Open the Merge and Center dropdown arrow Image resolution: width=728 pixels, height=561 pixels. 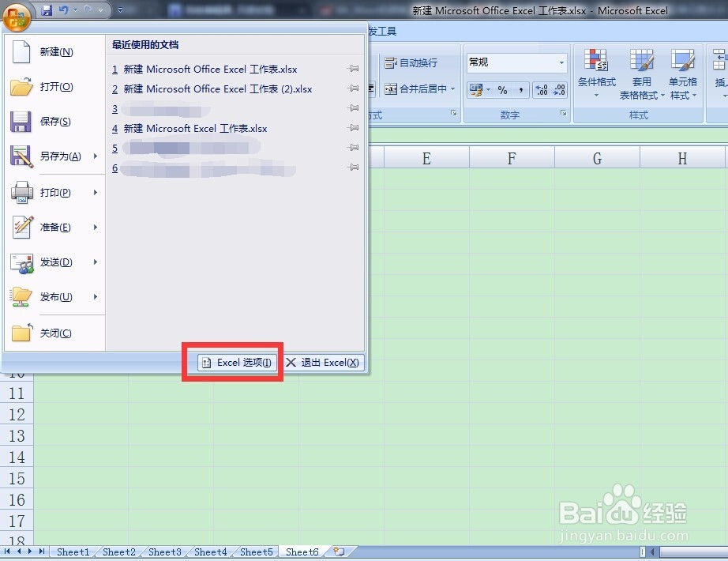(x=452, y=88)
